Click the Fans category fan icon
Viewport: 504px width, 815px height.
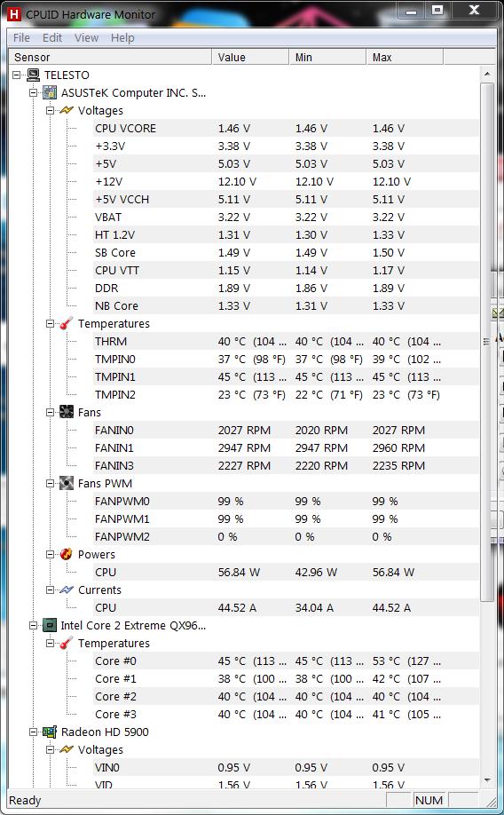(67, 412)
